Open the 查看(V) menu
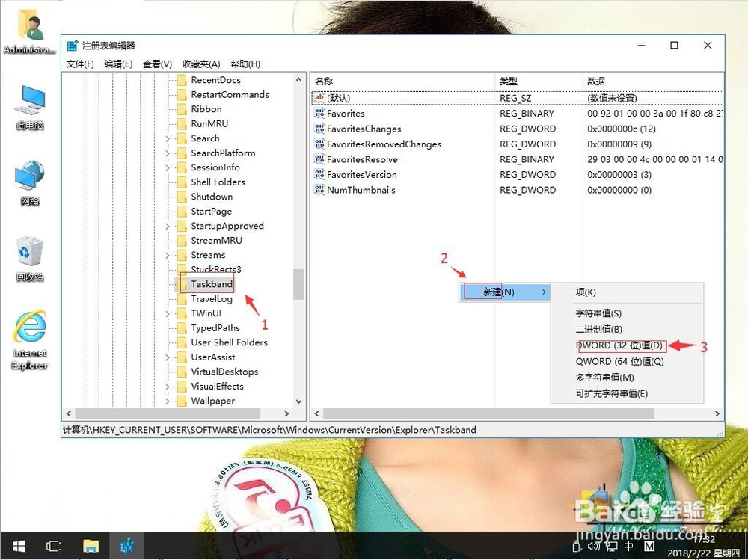 click(x=157, y=64)
